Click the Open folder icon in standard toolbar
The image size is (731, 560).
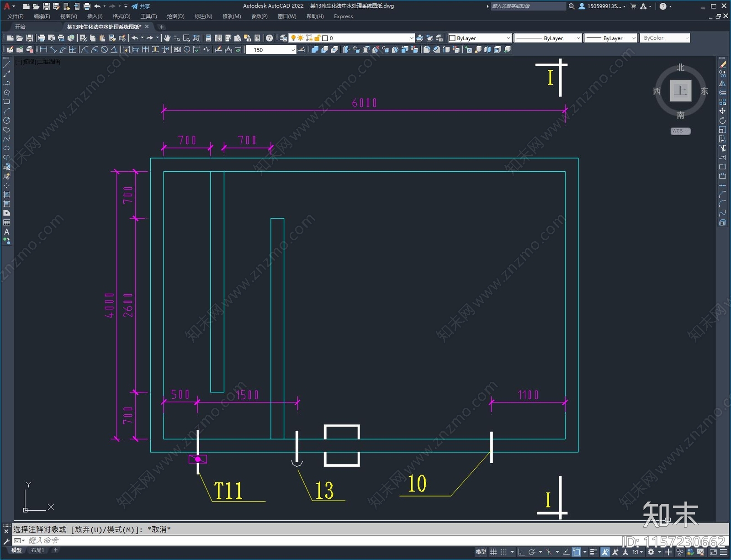click(x=20, y=38)
